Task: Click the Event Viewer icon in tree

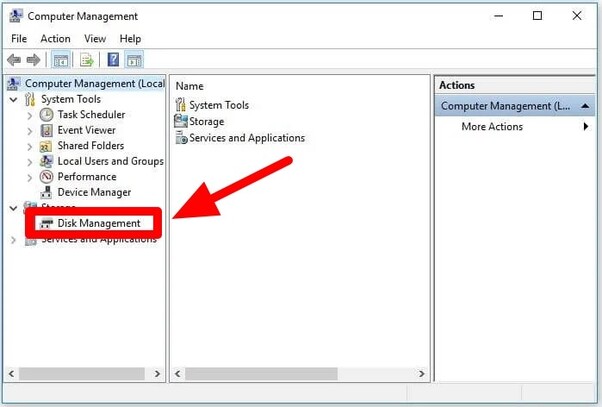Action: [x=46, y=130]
